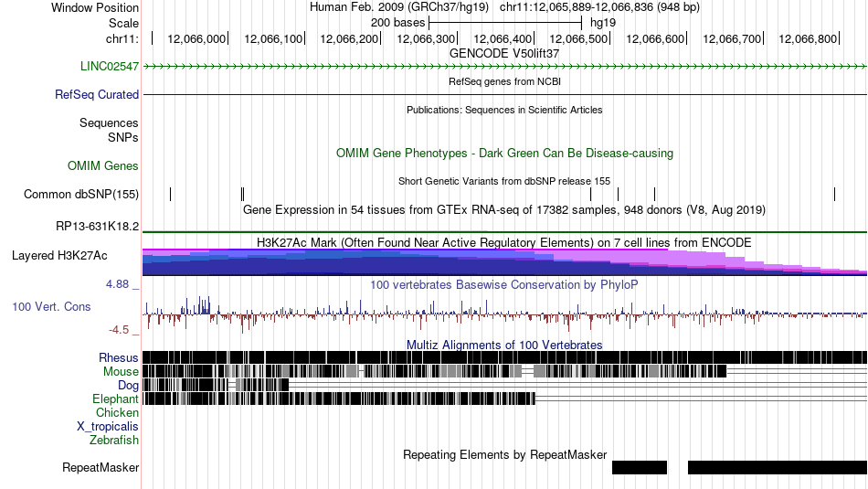Click the Rhesus species label

tap(119, 358)
